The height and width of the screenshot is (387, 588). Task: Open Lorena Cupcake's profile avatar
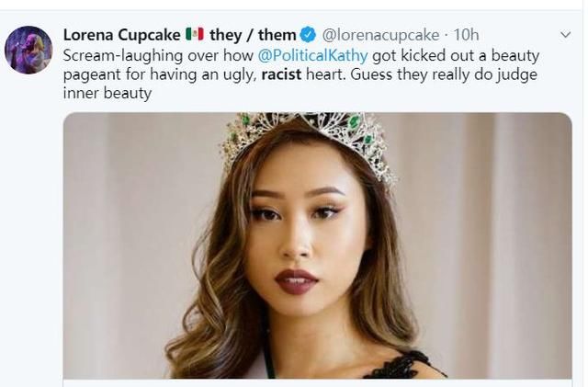click(x=28, y=50)
